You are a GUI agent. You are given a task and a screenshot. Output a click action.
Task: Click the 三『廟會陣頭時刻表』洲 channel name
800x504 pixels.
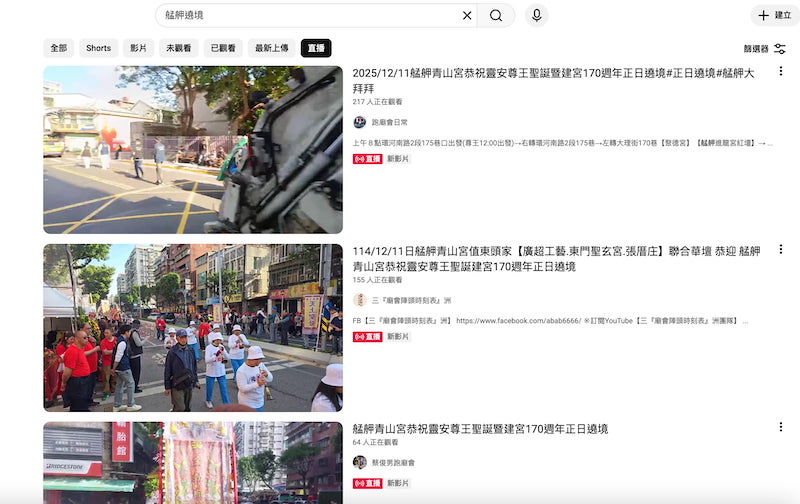412,300
